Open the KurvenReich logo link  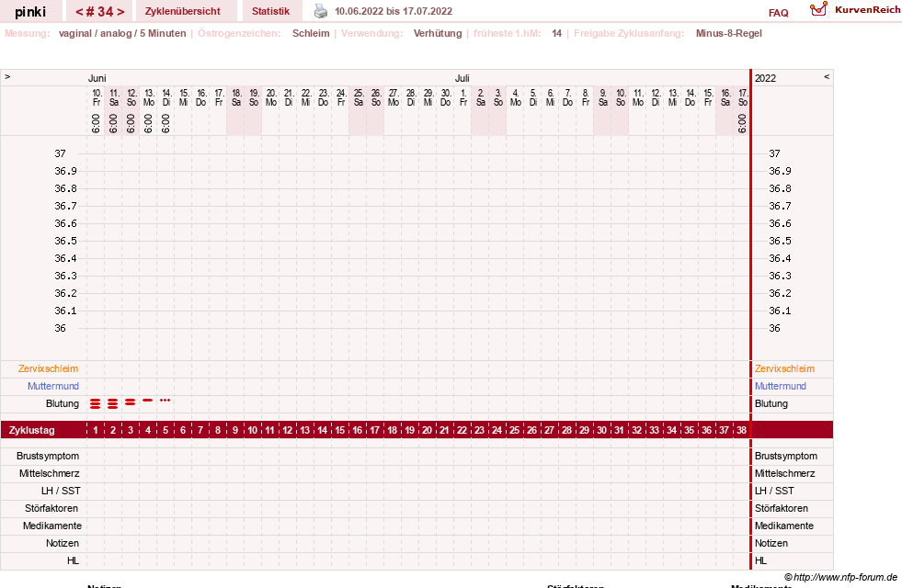coord(854,10)
